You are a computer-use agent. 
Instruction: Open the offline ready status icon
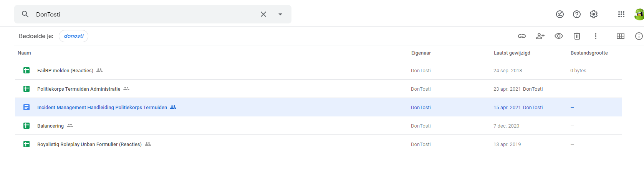click(560, 14)
